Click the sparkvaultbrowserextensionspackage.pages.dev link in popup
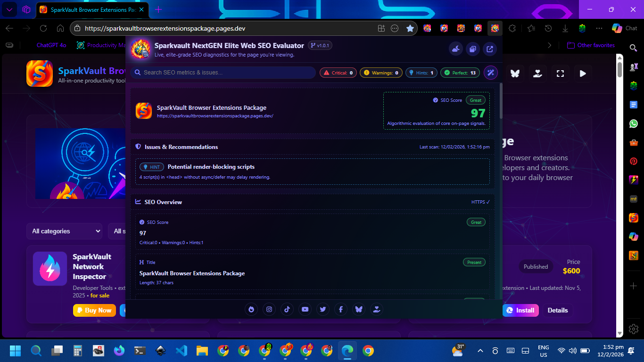The image size is (644, 362). [215, 115]
